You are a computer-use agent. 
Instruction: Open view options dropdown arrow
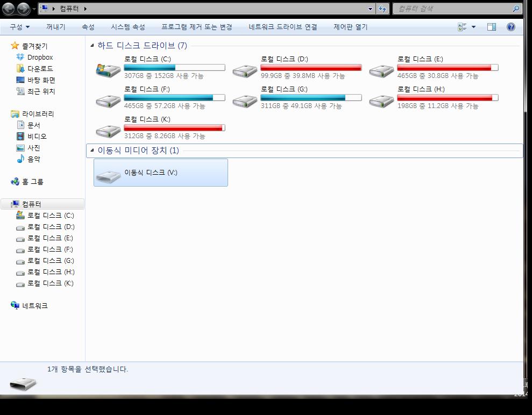pos(474,27)
